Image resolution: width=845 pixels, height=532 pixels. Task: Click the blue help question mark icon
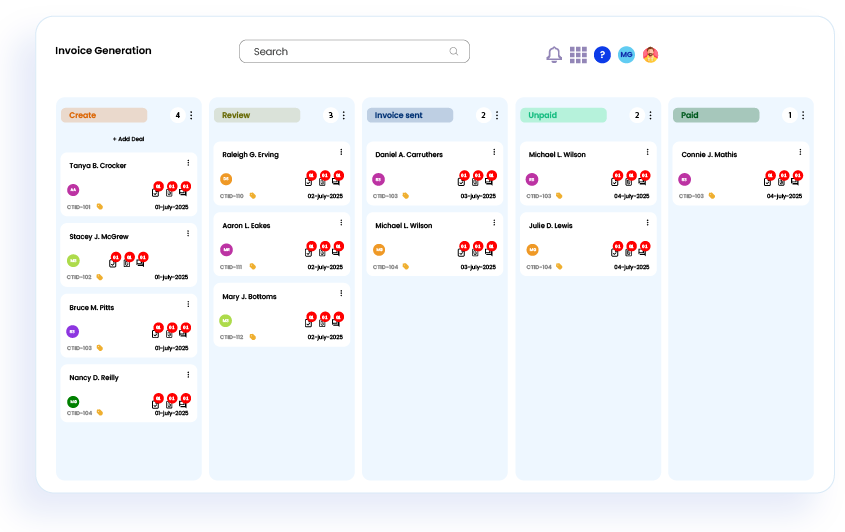point(602,54)
